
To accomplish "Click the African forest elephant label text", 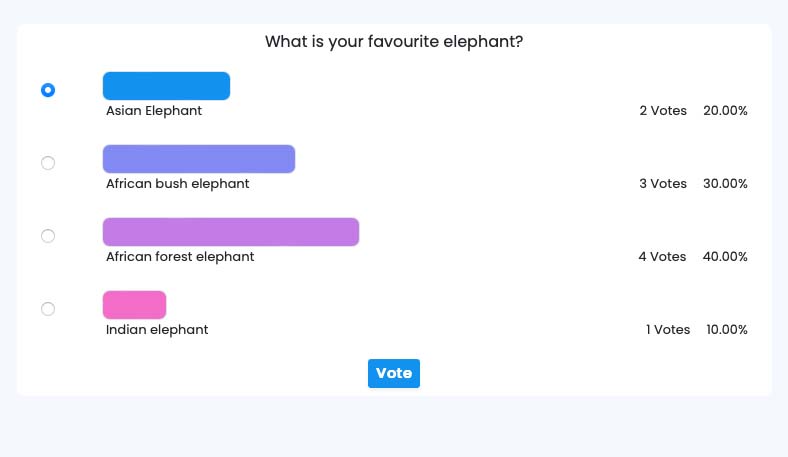I will 180,257.
